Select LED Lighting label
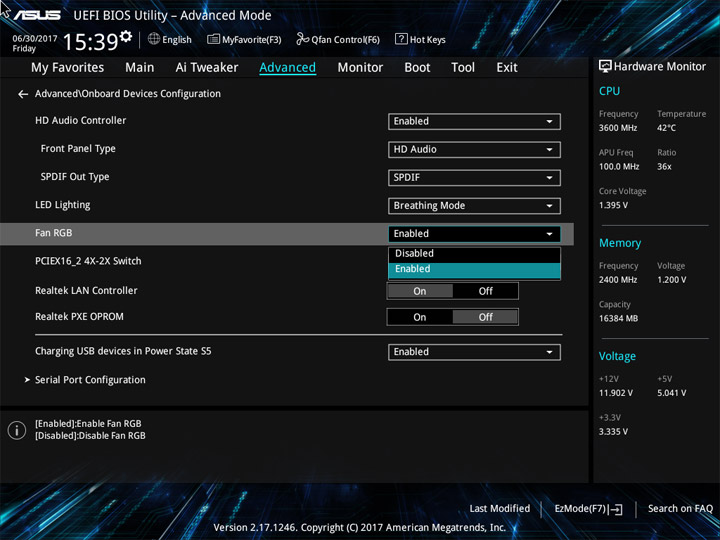This screenshot has width=720, height=540. pyautogui.click(x=62, y=205)
